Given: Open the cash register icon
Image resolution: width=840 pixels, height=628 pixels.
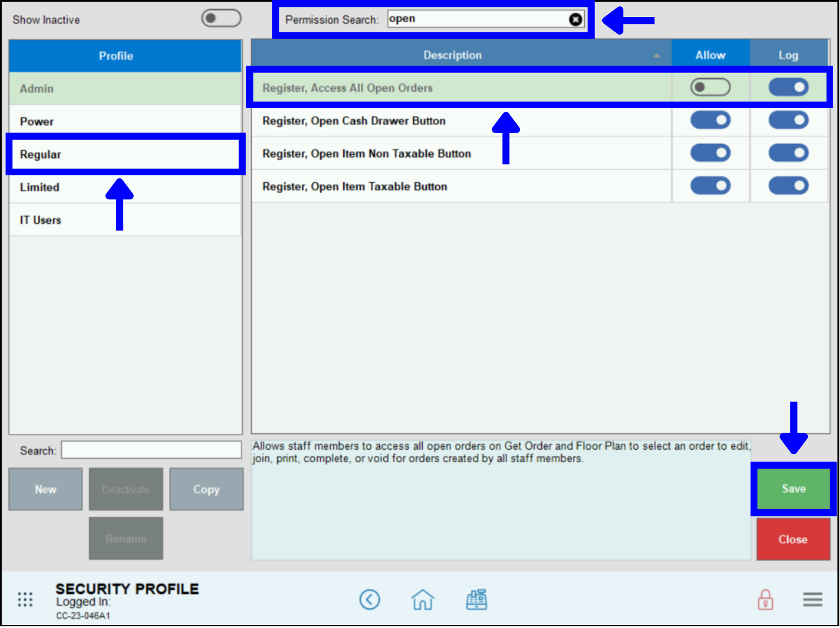Looking at the screenshot, I should click(476, 599).
